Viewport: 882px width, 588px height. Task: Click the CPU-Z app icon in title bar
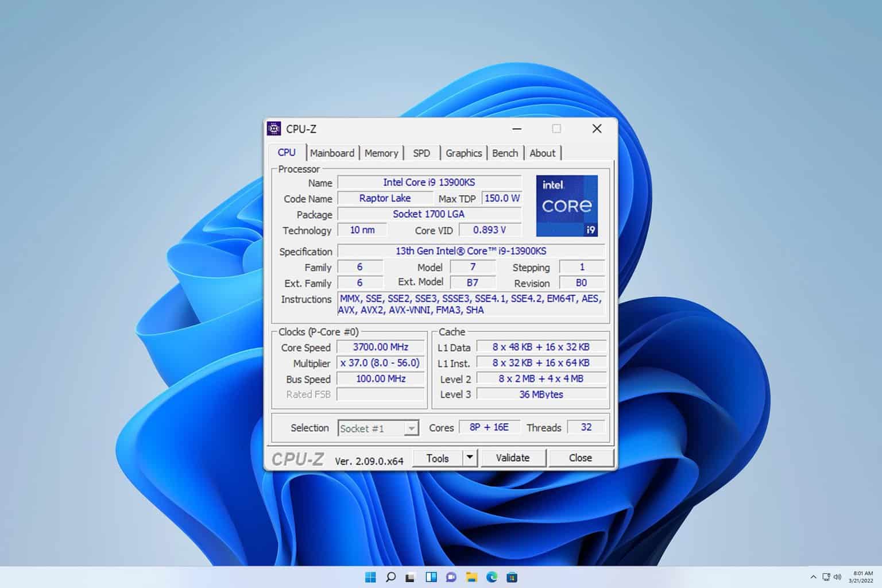point(274,129)
